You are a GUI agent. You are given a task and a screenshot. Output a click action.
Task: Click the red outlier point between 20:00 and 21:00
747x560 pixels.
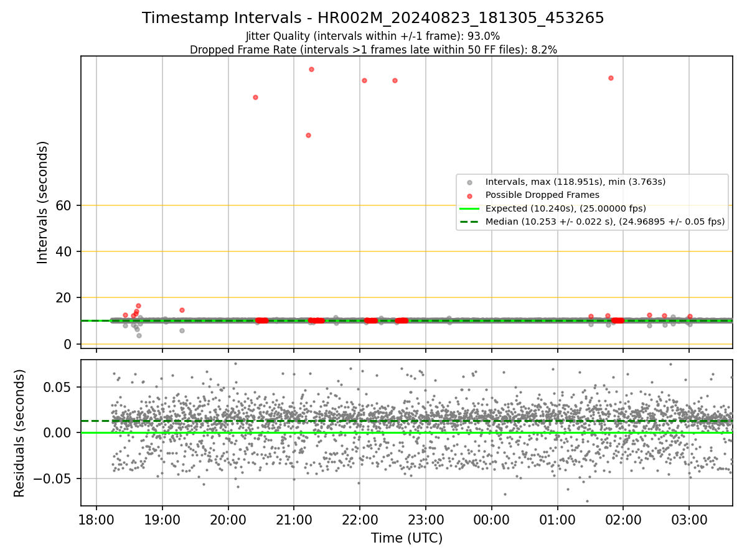(x=255, y=97)
